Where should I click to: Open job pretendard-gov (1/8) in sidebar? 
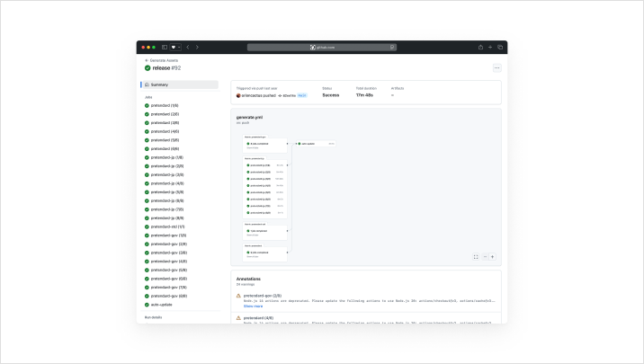click(x=165, y=235)
